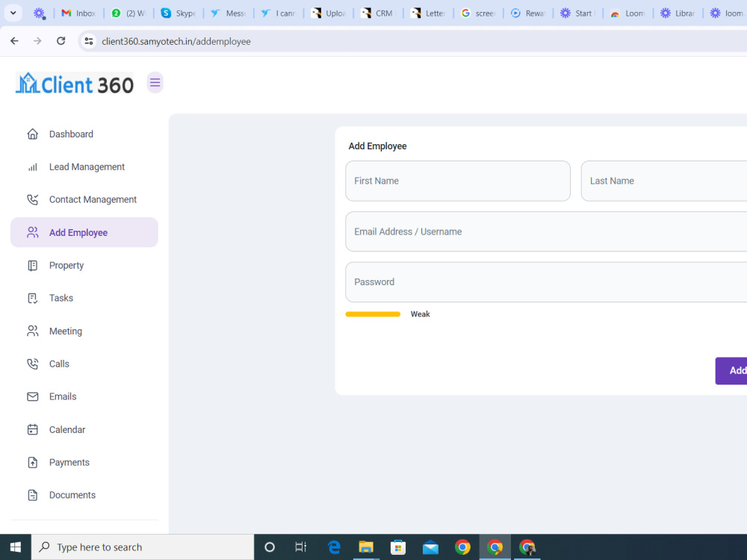Click the Calls phone icon
The image size is (747, 560).
coord(32,364)
